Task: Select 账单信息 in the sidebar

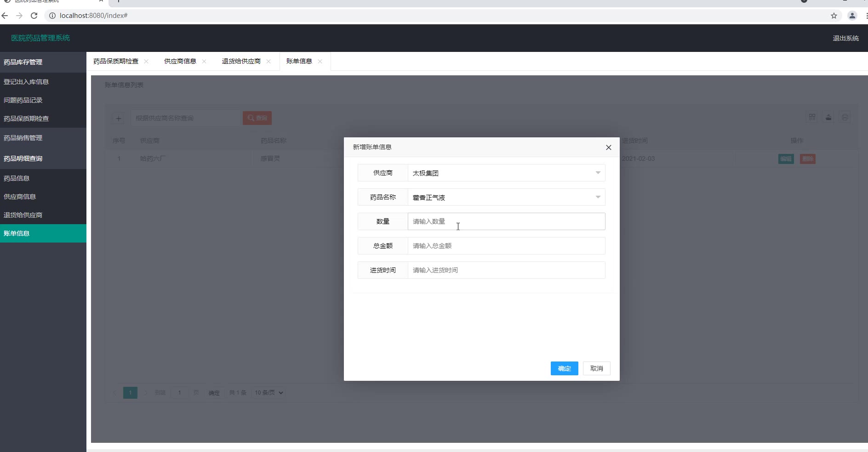Action: tap(43, 233)
